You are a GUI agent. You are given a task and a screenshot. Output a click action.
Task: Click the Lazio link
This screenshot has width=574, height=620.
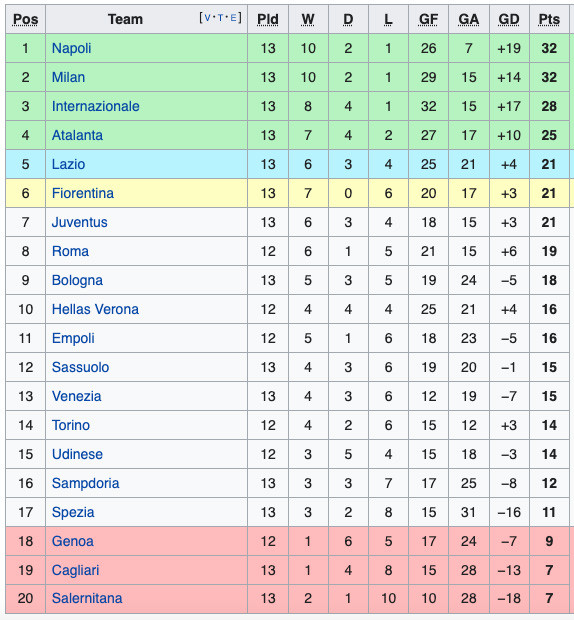(68, 164)
